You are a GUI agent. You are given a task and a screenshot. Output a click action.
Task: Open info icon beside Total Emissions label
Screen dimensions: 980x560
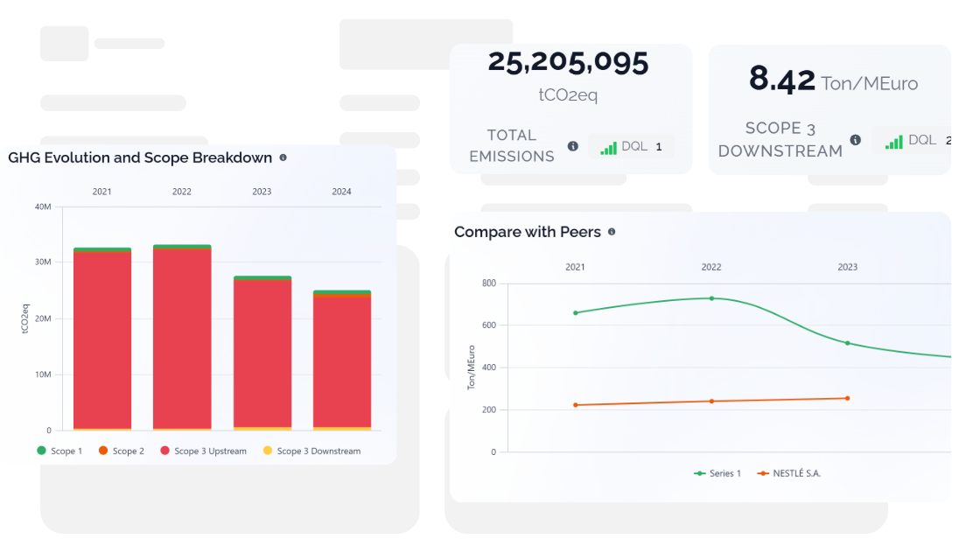(x=572, y=146)
